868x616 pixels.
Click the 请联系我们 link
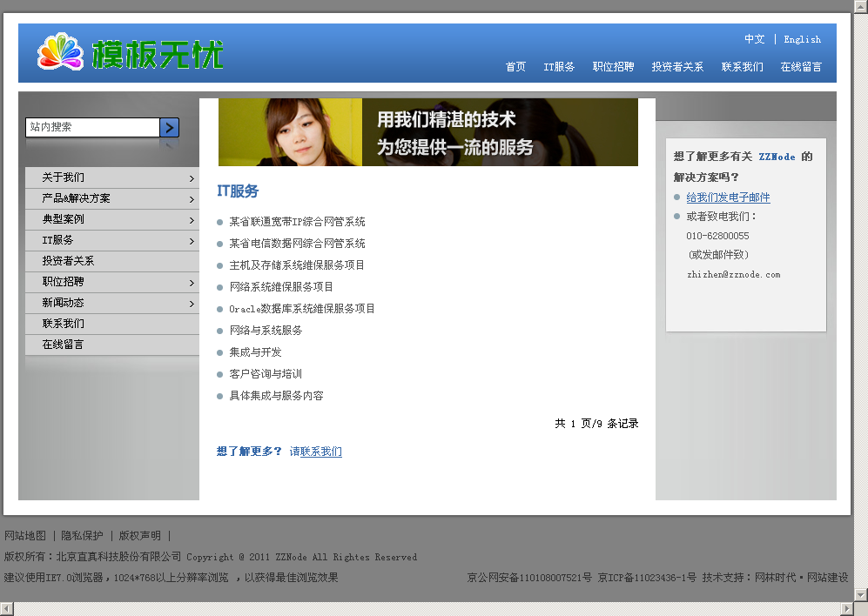(x=315, y=452)
